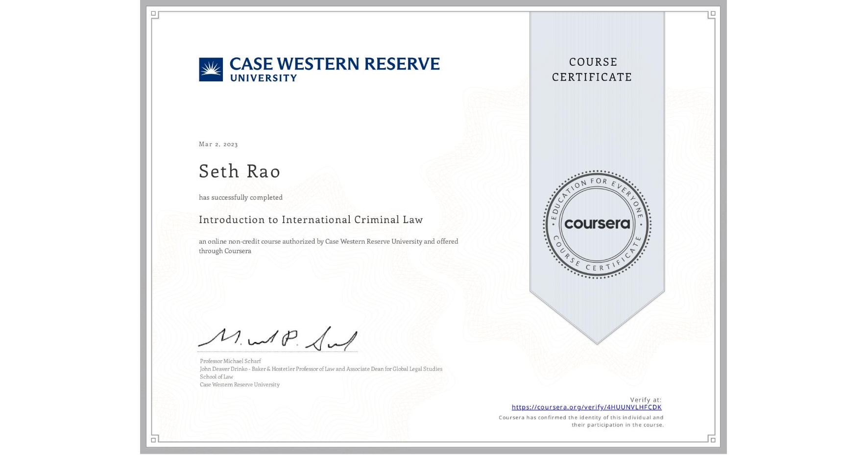Image resolution: width=868 pixels, height=455 pixels.
Task: Click 'through Coursera' text line
Action: (225, 251)
